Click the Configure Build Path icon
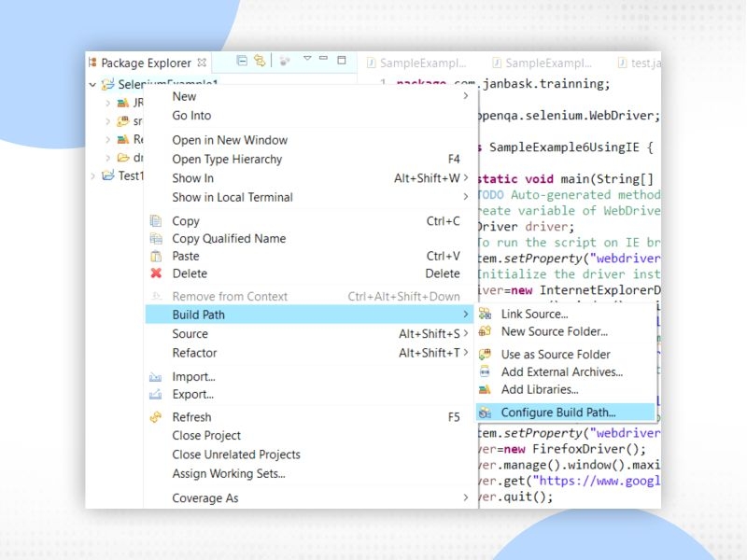 tap(486, 412)
